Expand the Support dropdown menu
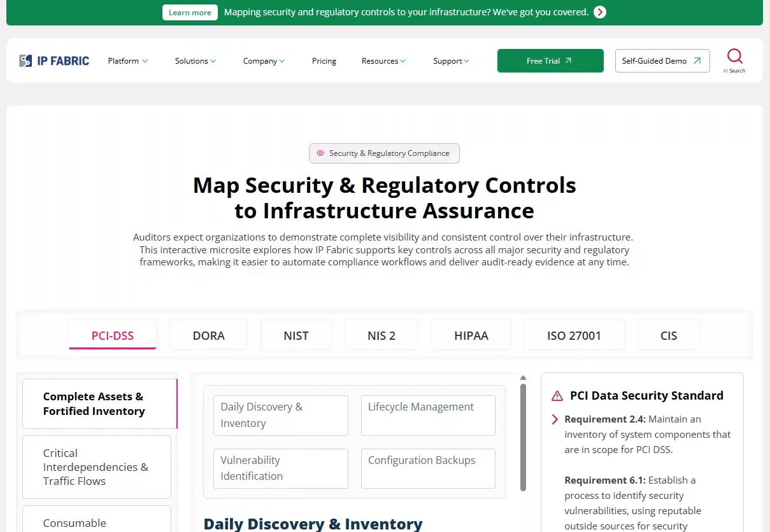This screenshot has width=770, height=532. coord(451,61)
